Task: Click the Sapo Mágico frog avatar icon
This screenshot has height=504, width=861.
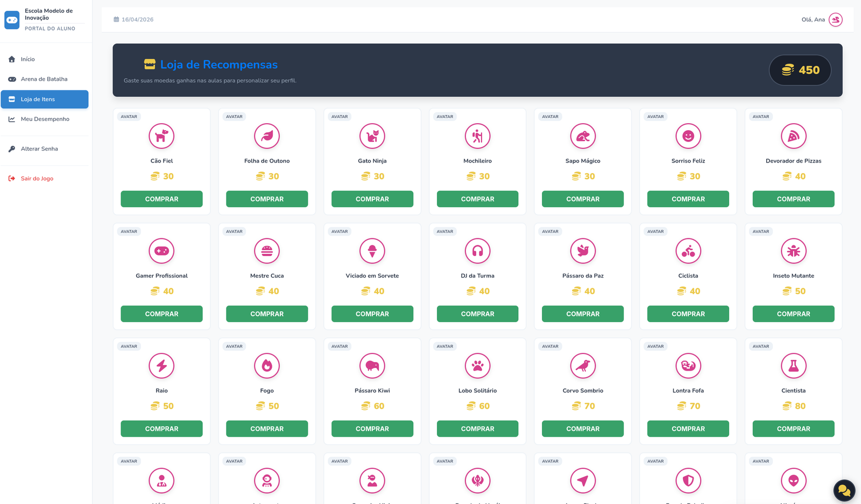Action: coord(583,136)
